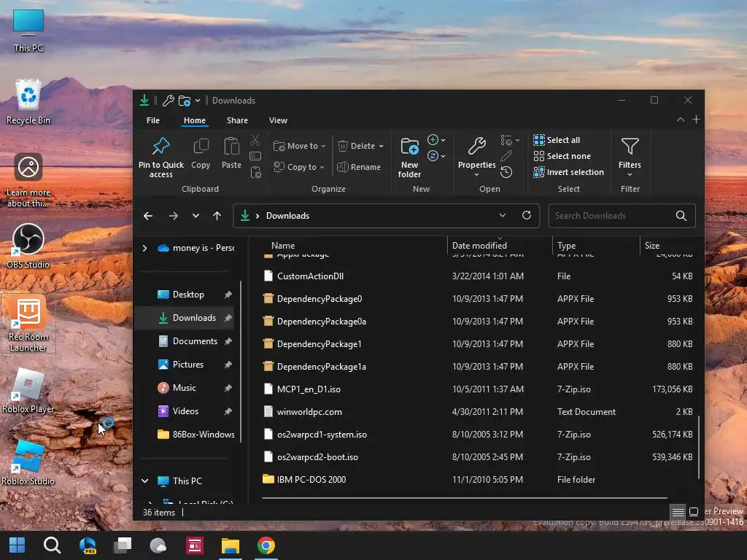The width and height of the screenshot is (747, 560).
Task: Click the plus button beside ribbon chevron
Action: [696, 120]
